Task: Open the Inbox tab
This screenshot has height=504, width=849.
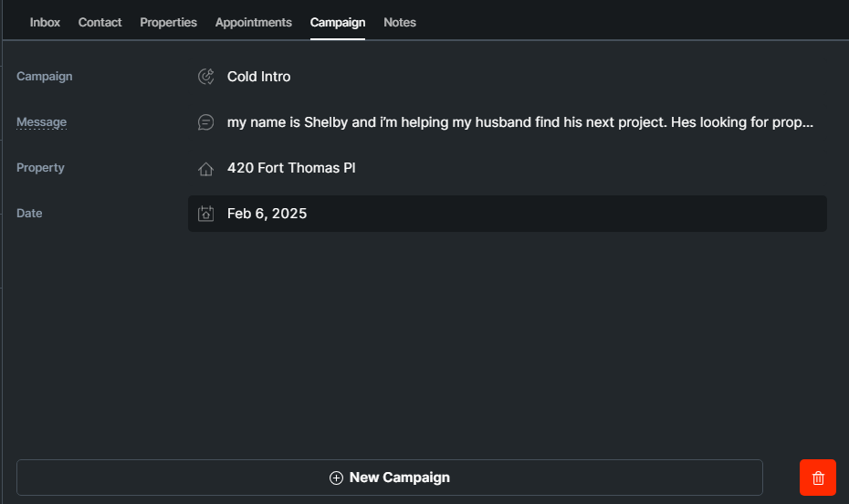Action: [45, 22]
